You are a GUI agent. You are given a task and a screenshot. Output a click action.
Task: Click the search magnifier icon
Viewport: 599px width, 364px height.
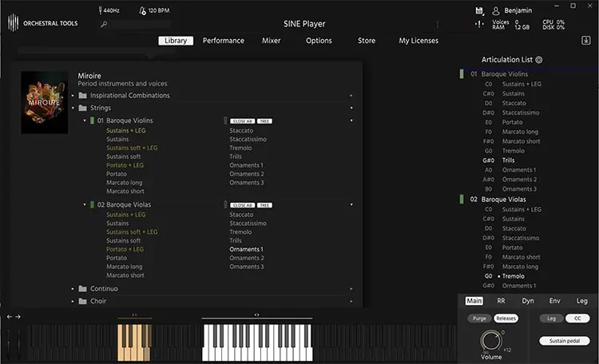[x=104, y=24]
